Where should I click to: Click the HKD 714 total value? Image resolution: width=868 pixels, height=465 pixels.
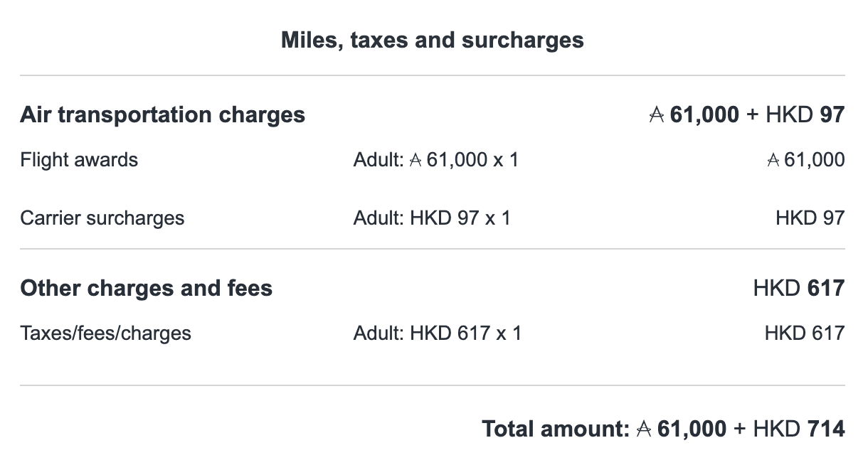point(799,429)
